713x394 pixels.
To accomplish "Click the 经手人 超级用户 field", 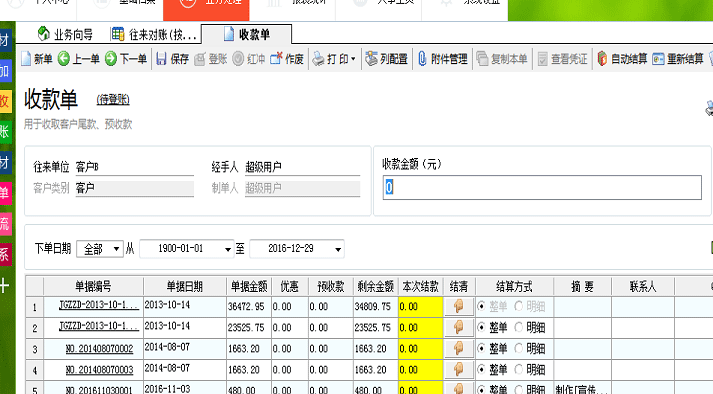I will pos(302,167).
